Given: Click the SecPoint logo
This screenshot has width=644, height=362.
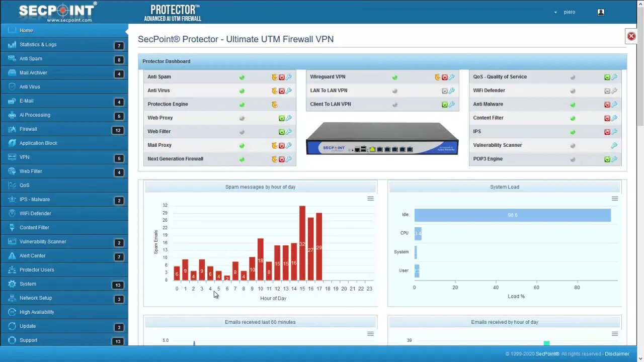Looking at the screenshot, I should coord(57,12).
